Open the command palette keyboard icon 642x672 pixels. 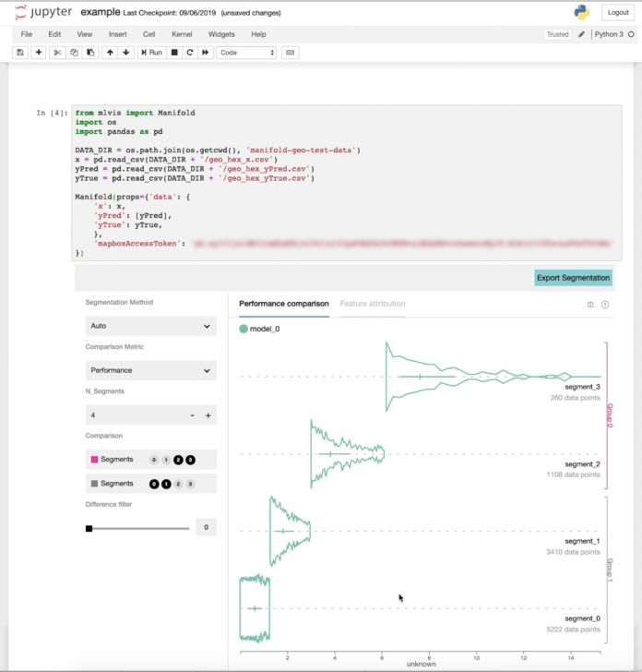(x=290, y=53)
